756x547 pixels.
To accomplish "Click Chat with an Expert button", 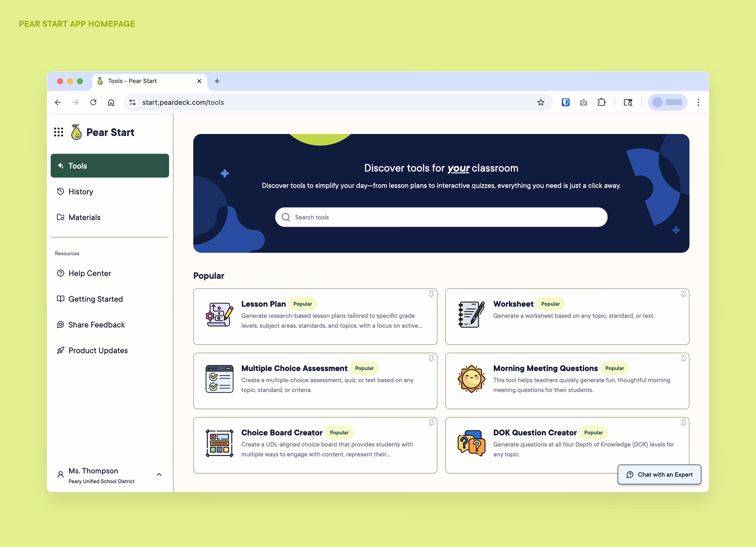I will [659, 474].
